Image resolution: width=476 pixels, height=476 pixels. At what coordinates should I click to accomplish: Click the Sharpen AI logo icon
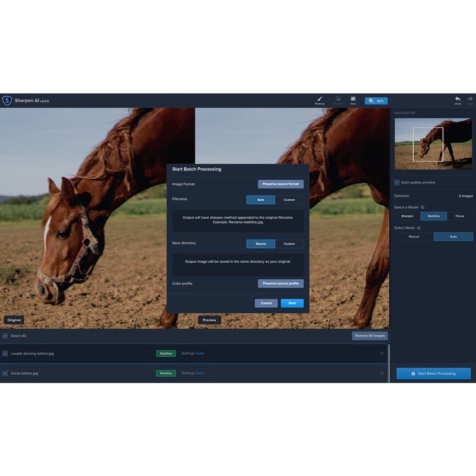[7, 100]
